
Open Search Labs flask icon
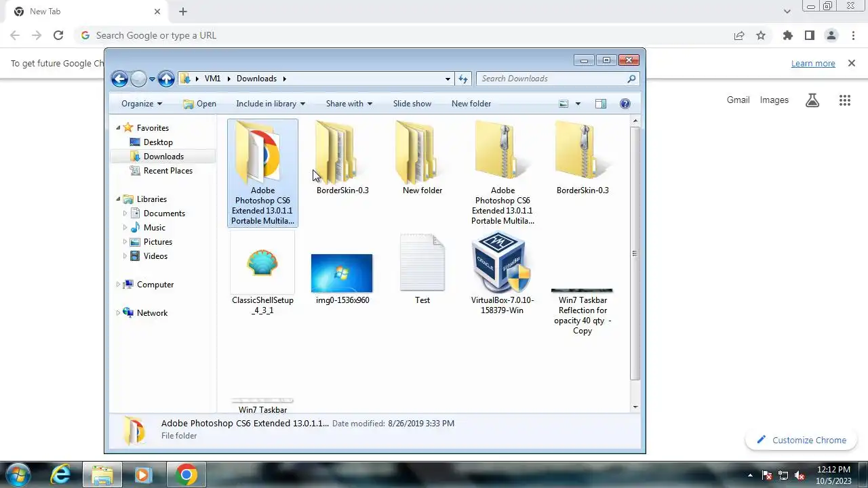click(812, 100)
